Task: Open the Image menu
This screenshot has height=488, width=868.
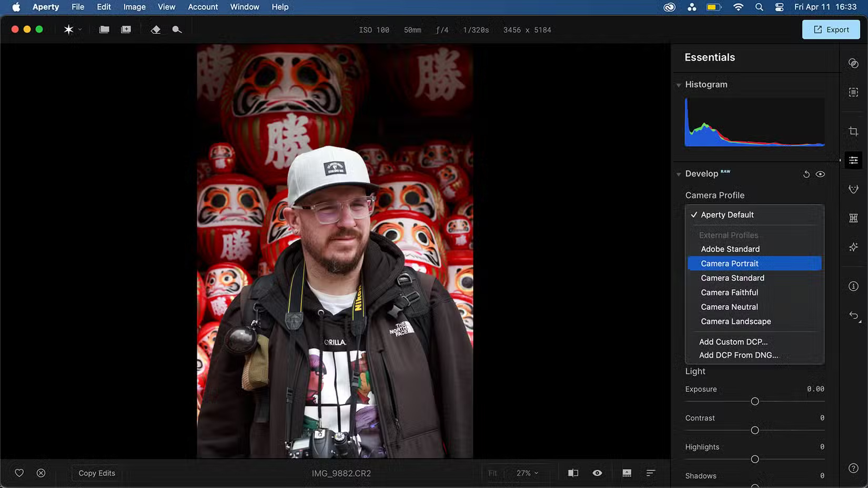Action: [134, 7]
